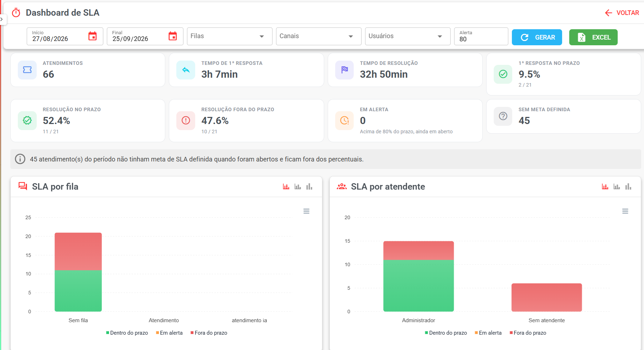
Task: Toggle Em alerta legend in SLA por fila
Action: pos(169,333)
